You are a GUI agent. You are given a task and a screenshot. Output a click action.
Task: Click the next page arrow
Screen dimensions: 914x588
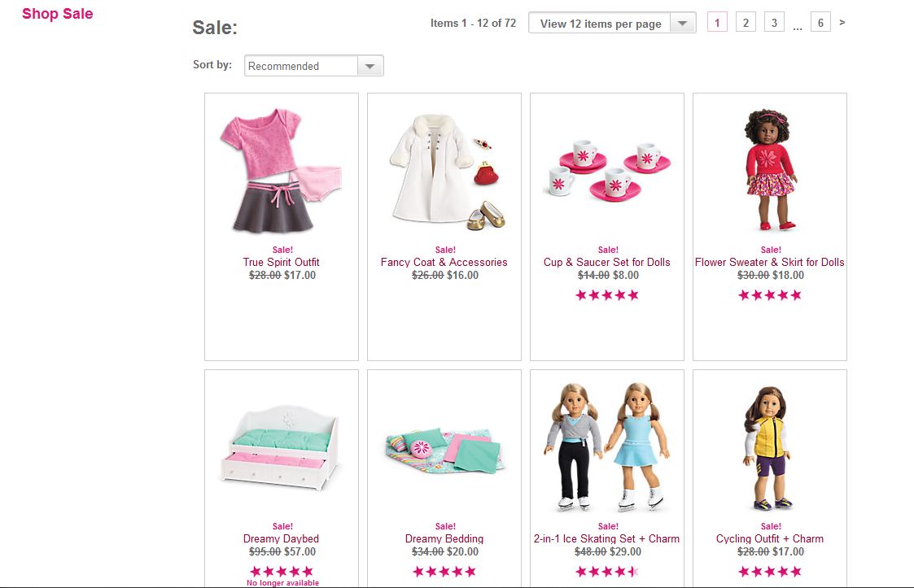tap(842, 23)
